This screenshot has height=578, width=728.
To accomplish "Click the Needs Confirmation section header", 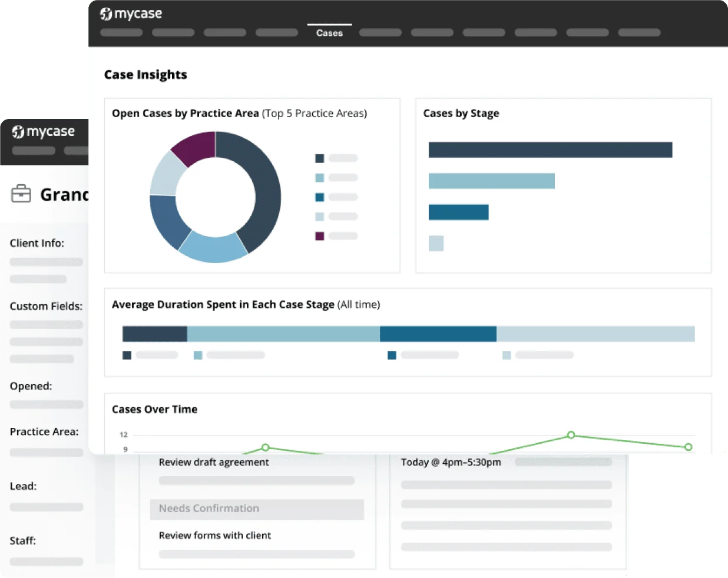I will point(257,509).
